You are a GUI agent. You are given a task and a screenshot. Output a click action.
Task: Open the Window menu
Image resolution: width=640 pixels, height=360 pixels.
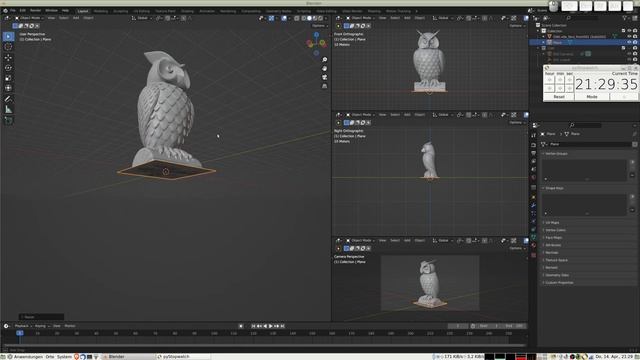pyautogui.click(x=51, y=11)
